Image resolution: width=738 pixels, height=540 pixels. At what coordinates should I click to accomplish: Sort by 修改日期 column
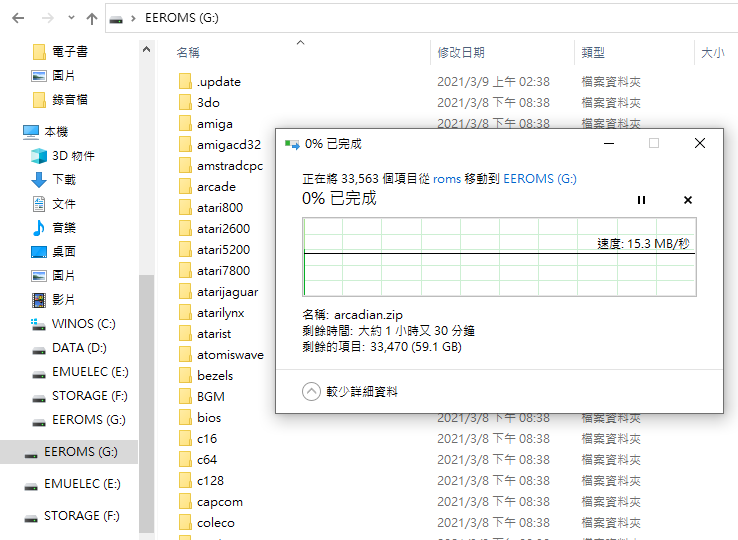460,52
